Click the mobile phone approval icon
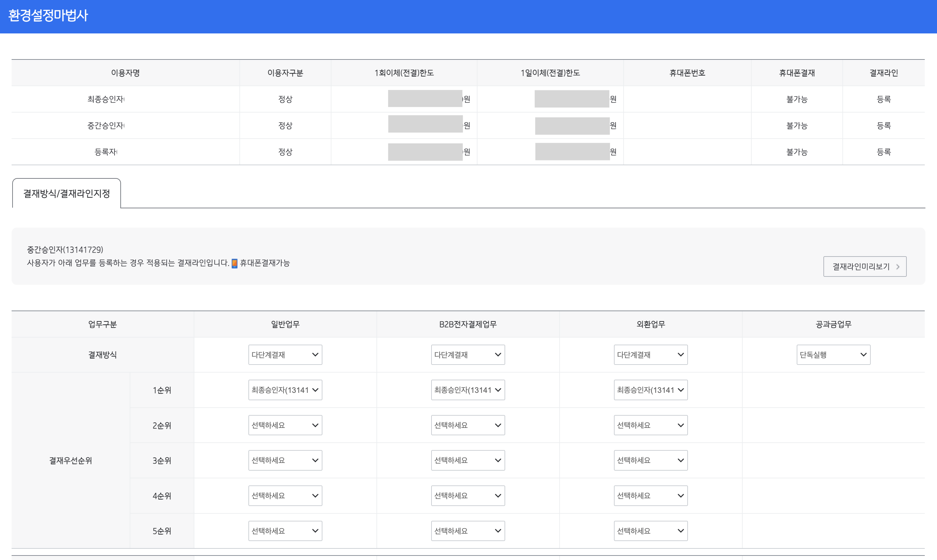The height and width of the screenshot is (560, 937). (234, 263)
